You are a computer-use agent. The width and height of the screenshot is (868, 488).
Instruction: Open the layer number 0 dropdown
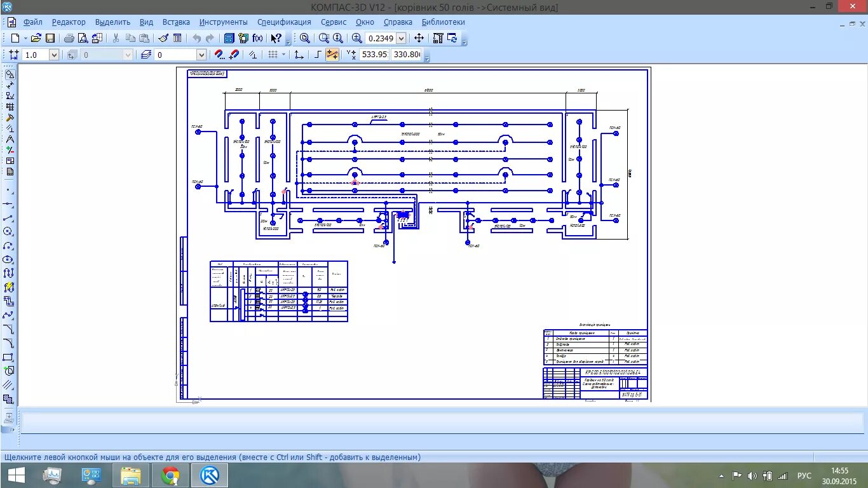(x=201, y=55)
